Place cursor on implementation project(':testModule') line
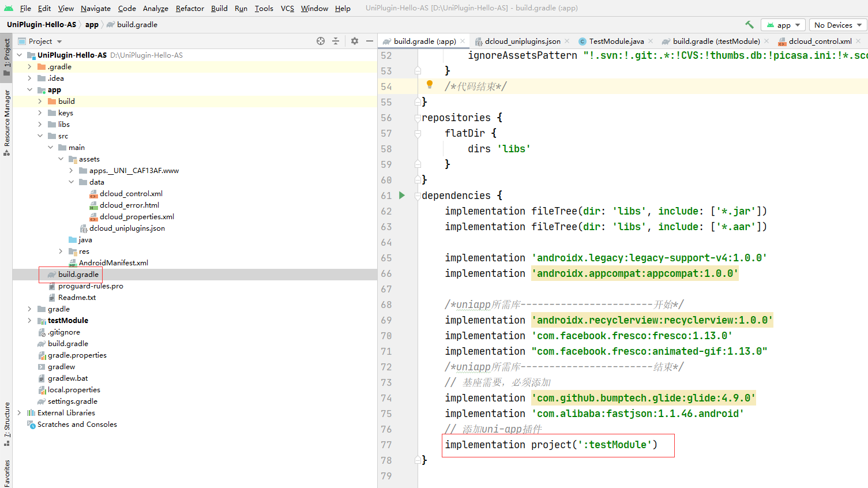The height and width of the screenshot is (488, 868). tap(551, 445)
